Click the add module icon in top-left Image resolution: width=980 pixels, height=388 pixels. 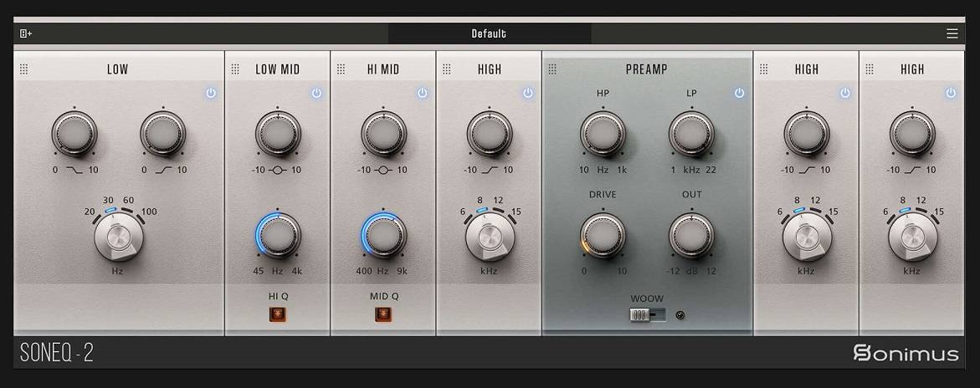coord(25,33)
